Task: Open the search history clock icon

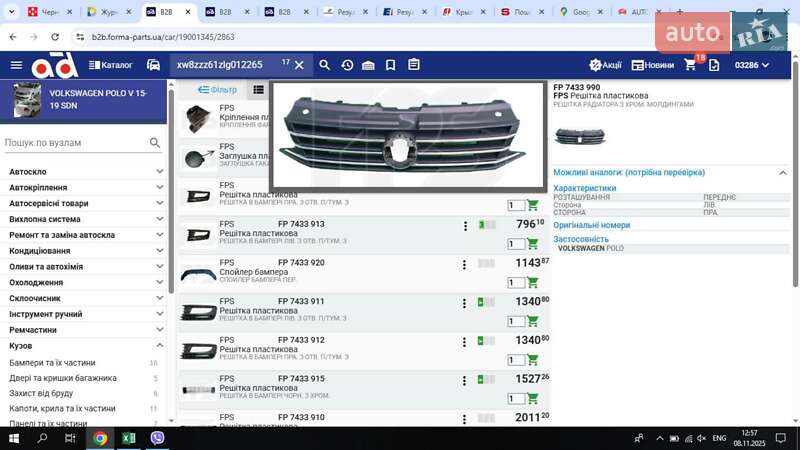Action: coord(346,65)
